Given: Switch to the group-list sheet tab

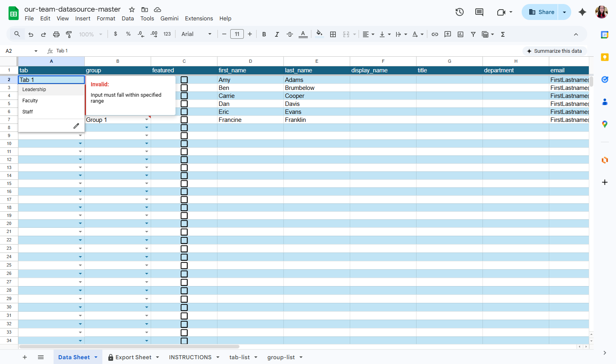Looking at the screenshot, I should tap(281, 357).
